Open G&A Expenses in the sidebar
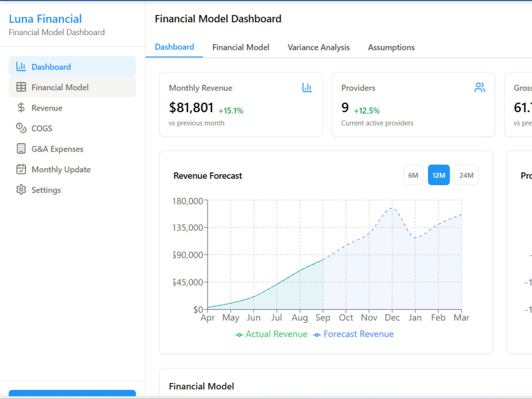This screenshot has width=532, height=399. (x=72, y=148)
